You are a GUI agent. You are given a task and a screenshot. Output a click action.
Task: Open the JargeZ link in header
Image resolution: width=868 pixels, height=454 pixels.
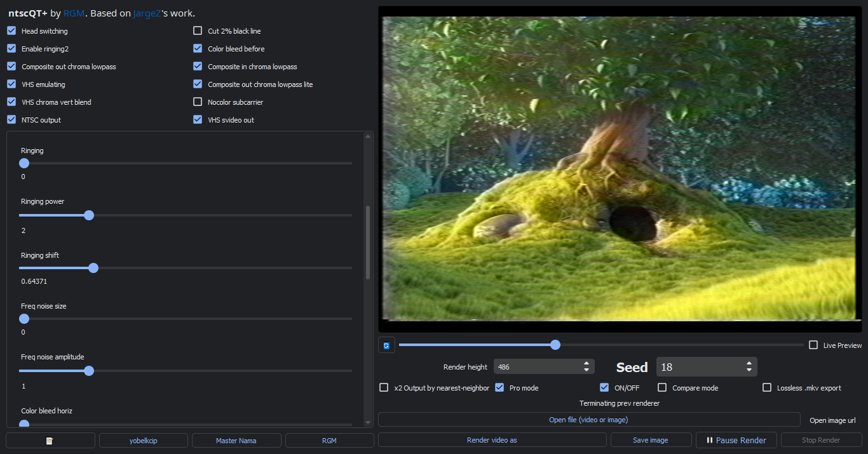tap(147, 13)
